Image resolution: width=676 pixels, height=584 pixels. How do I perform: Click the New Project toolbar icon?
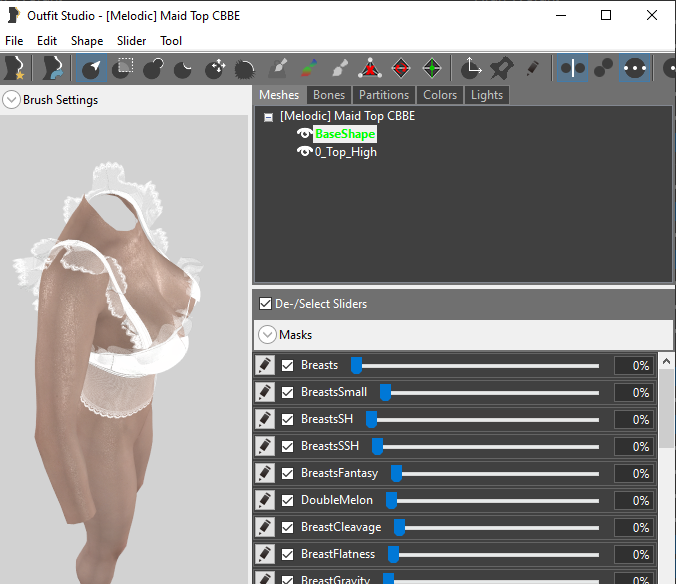[15, 68]
